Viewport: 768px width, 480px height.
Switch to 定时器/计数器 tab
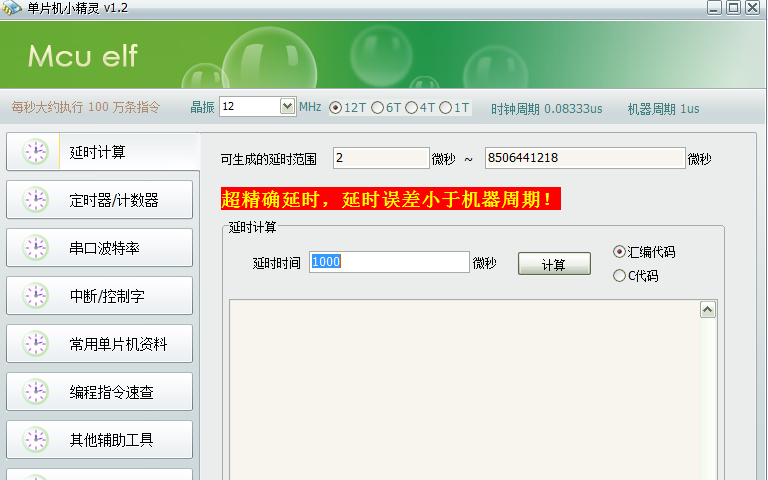(99, 199)
